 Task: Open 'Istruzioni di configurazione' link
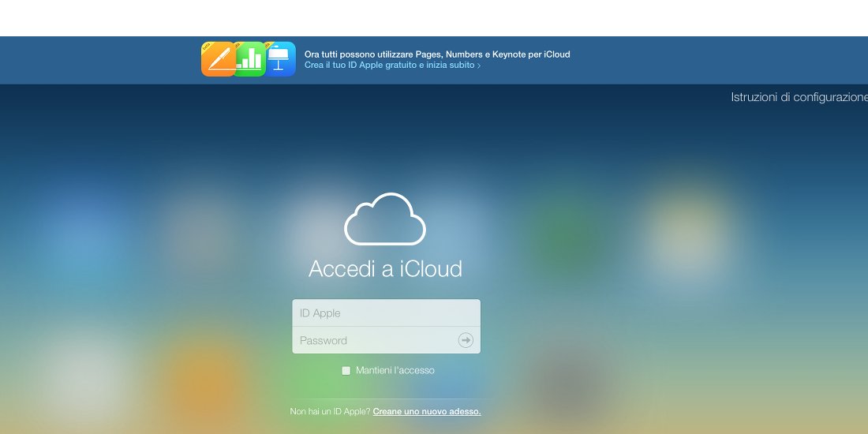click(799, 97)
